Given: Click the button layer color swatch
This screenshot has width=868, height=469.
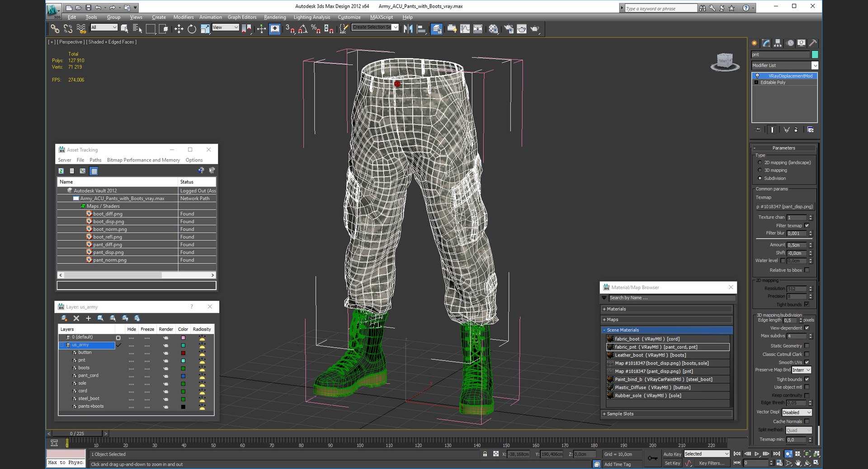Looking at the screenshot, I should point(183,353).
